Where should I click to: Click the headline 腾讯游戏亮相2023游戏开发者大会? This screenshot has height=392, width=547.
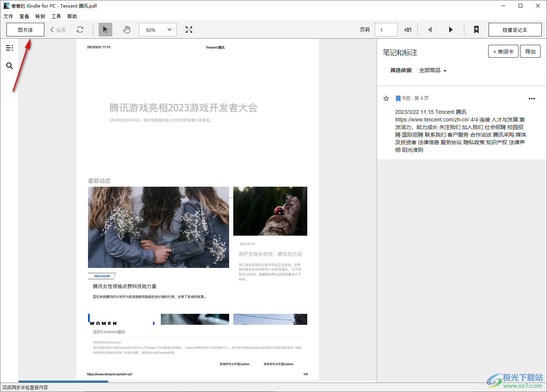(184, 108)
